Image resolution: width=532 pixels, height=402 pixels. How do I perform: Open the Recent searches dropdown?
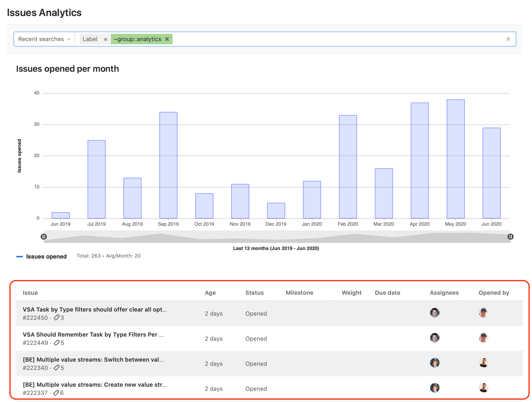[44, 39]
